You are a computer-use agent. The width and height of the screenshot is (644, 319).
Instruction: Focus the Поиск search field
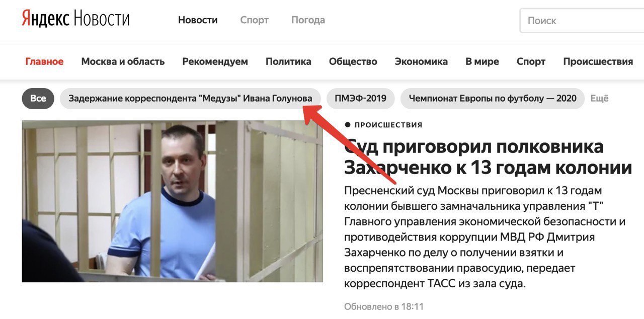point(582,21)
